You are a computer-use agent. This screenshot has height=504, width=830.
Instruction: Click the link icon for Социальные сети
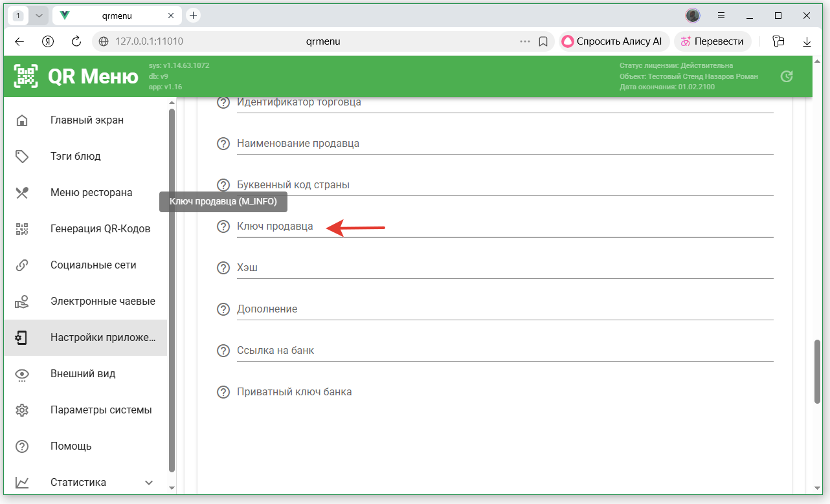click(22, 265)
